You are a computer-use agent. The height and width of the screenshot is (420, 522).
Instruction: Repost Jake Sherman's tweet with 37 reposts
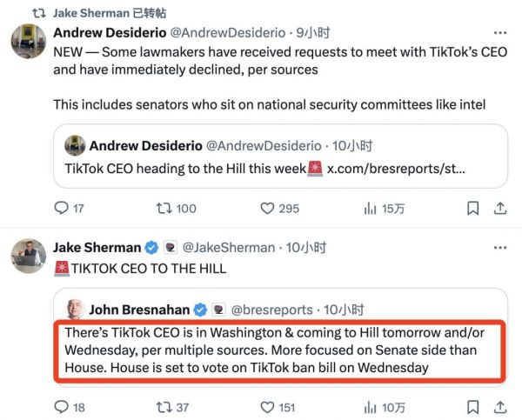163,406
